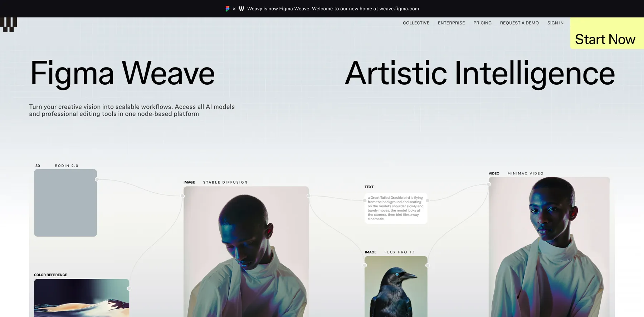
Task: Click the input connector of Stable Diffusion node
Action: tap(182, 196)
